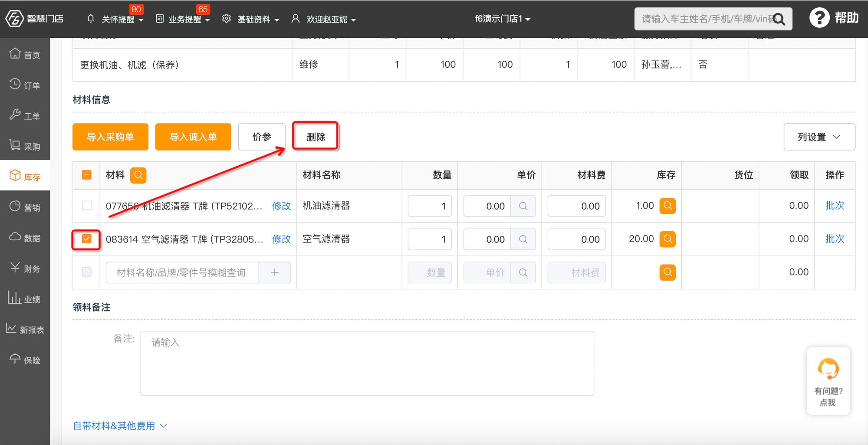Open the 列设置 column settings dropdown
Image resolution: width=868 pixels, height=445 pixels.
[819, 137]
